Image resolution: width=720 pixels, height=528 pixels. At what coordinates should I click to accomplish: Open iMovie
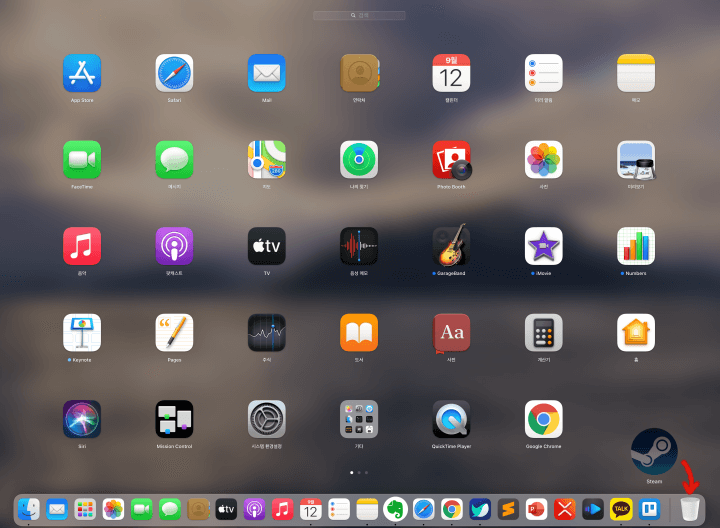pyautogui.click(x=544, y=246)
